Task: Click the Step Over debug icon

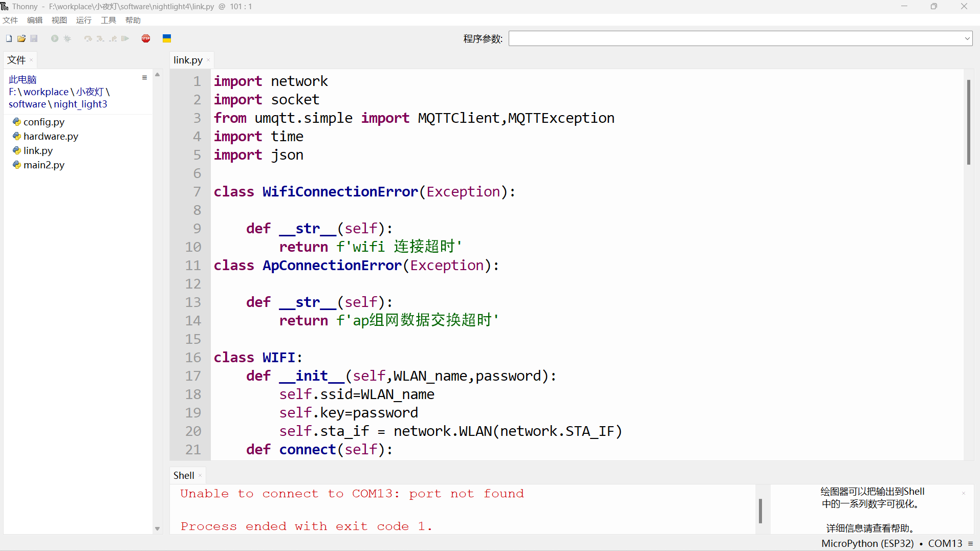Action: [x=88, y=38]
